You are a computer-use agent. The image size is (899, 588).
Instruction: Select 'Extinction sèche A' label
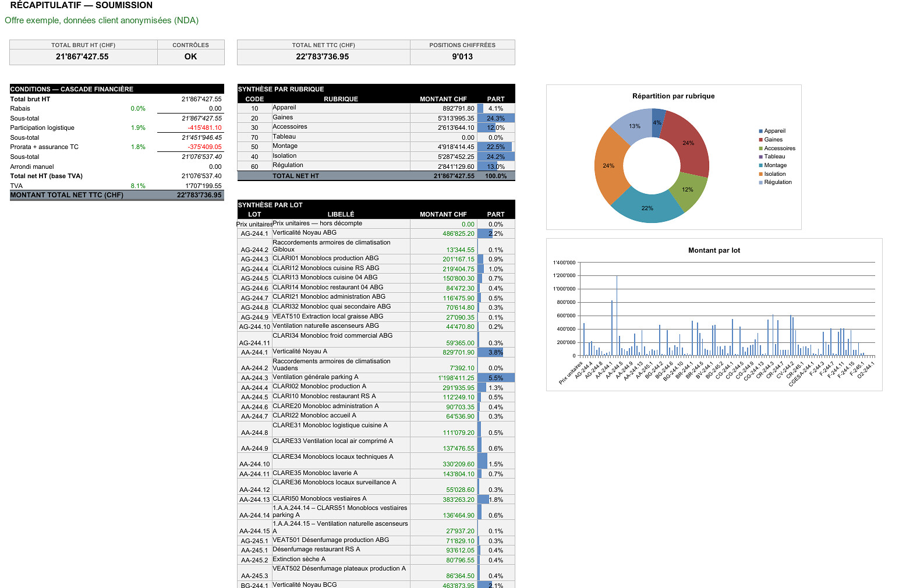(299, 559)
